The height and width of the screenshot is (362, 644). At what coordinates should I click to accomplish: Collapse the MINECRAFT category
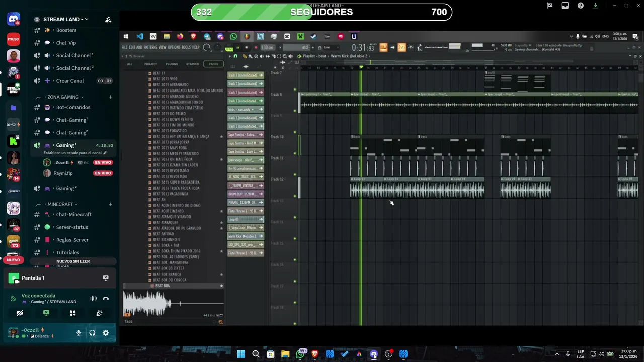[63, 204]
